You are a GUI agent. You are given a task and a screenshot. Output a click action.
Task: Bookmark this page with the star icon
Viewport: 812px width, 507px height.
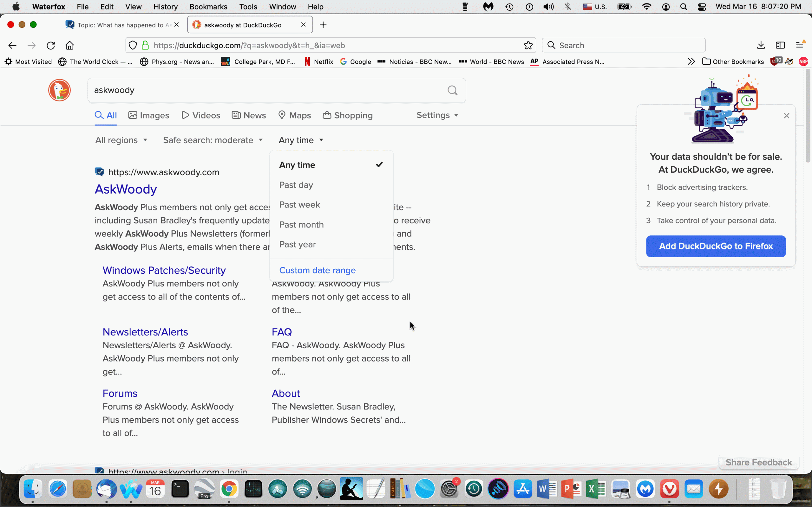pyautogui.click(x=528, y=45)
